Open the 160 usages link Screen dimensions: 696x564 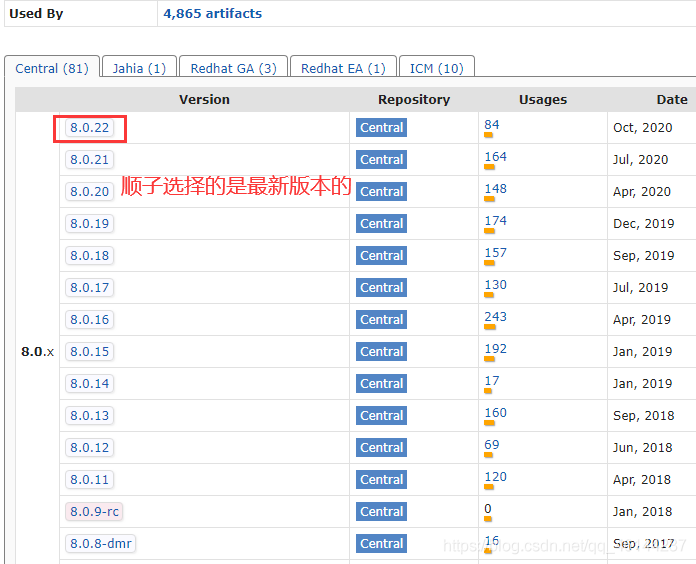[x=495, y=412]
